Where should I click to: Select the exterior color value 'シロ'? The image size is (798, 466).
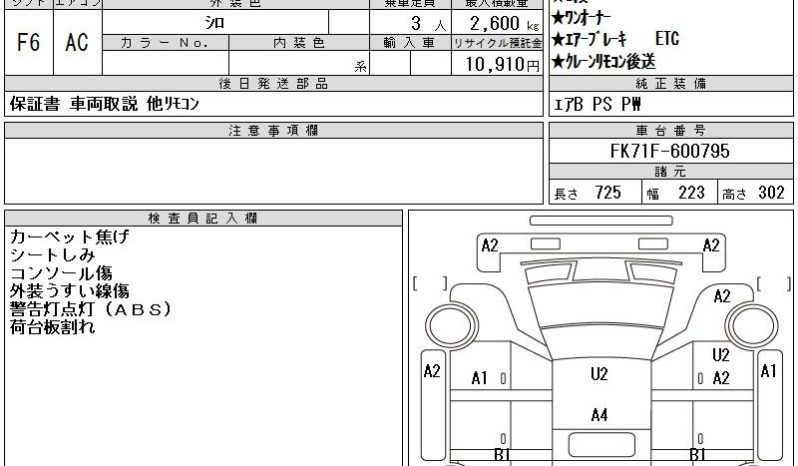[215, 22]
